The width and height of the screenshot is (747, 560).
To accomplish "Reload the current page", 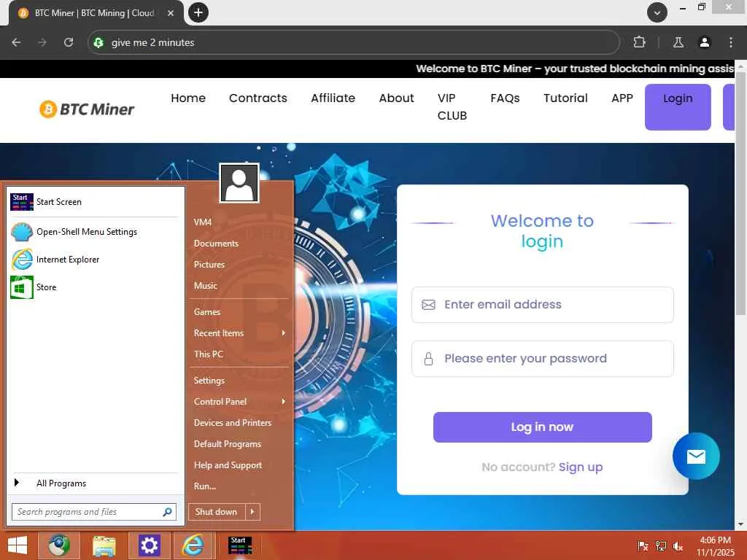I will click(69, 42).
